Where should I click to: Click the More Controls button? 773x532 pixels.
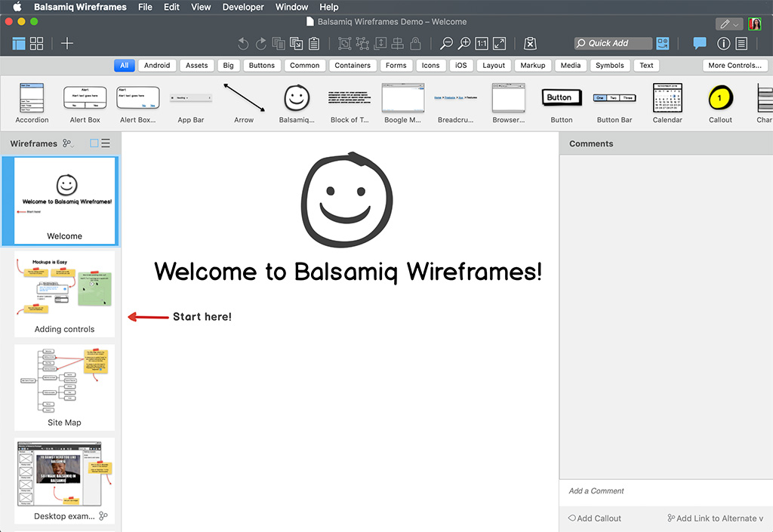click(735, 66)
